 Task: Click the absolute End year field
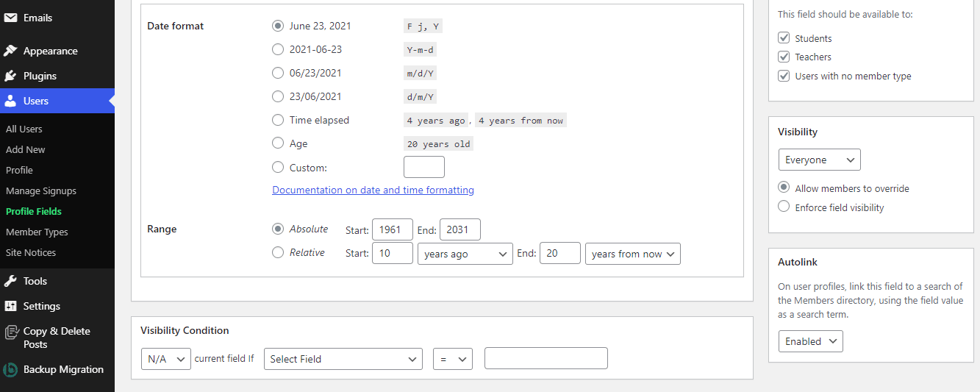[460, 229]
